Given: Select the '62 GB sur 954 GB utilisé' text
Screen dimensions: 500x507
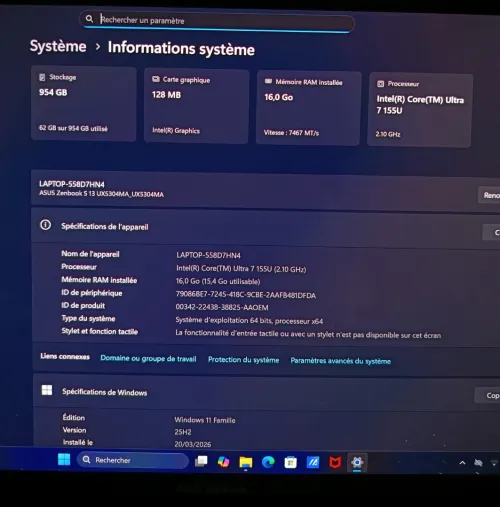Looking at the screenshot, I should tap(73, 128).
